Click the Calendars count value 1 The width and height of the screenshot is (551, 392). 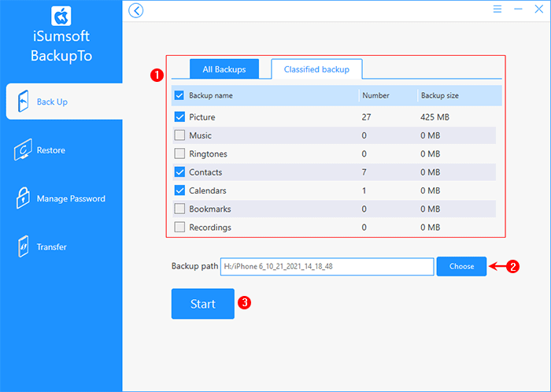364,190
